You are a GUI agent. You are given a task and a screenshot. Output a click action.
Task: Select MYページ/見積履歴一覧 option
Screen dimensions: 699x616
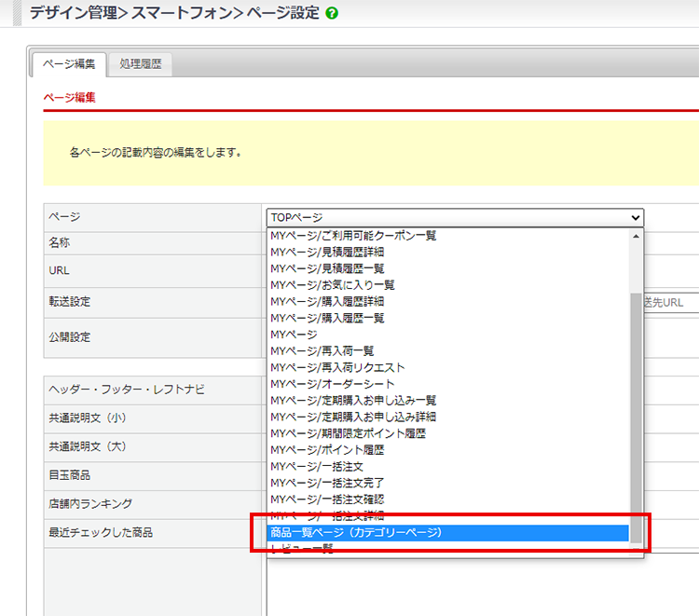pyautogui.click(x=327, y=268)
